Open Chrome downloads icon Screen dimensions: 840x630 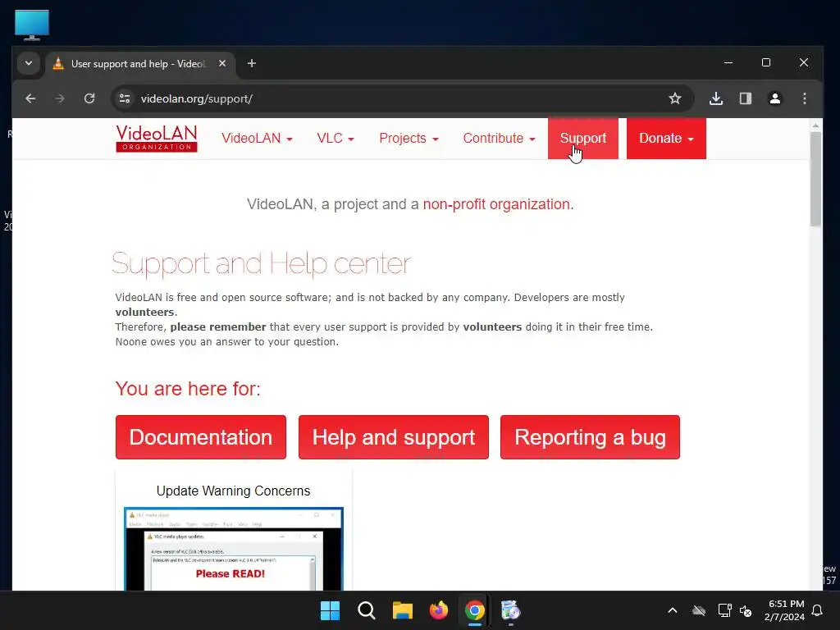click(716, 98)
